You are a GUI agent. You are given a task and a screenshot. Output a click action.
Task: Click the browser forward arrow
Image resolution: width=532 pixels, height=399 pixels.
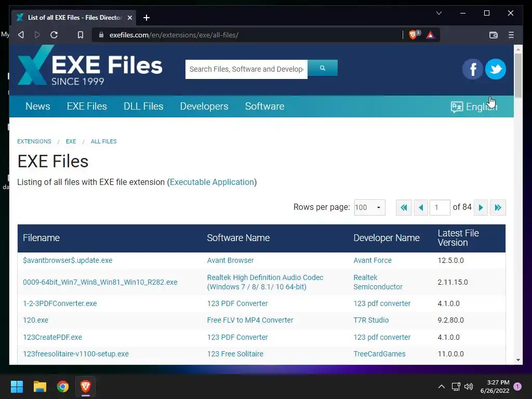point(37,35)
